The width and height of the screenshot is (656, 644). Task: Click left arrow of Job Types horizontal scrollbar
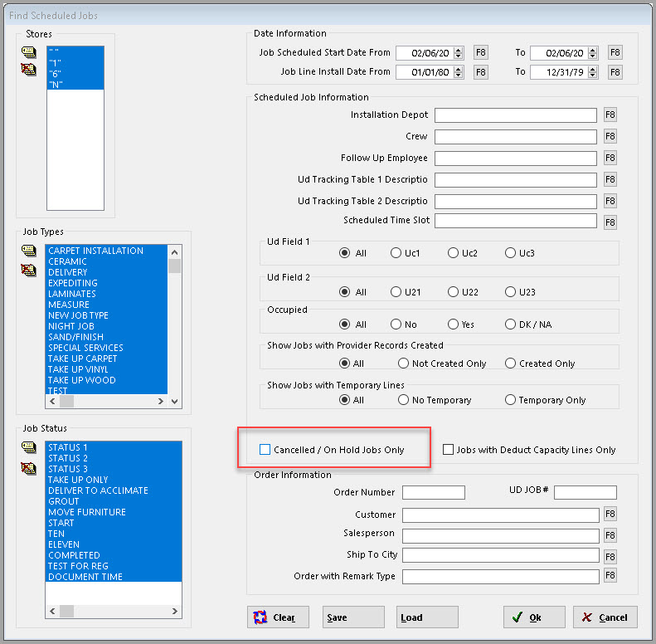click(52, 402)
